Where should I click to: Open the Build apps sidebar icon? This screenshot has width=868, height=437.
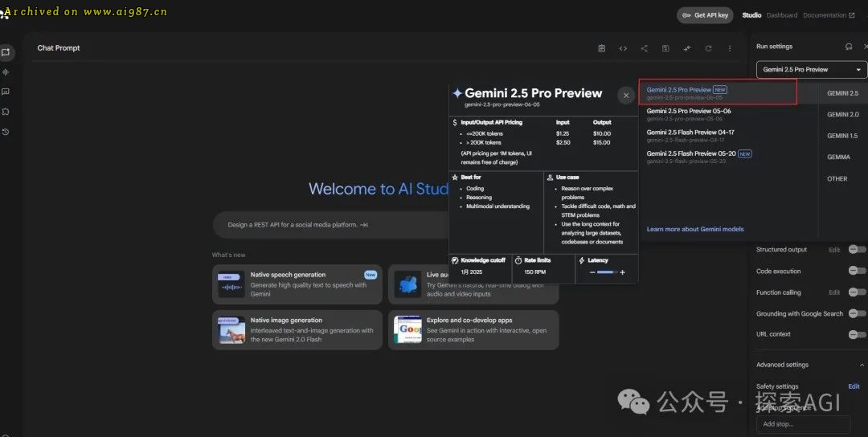coord(6,112)
